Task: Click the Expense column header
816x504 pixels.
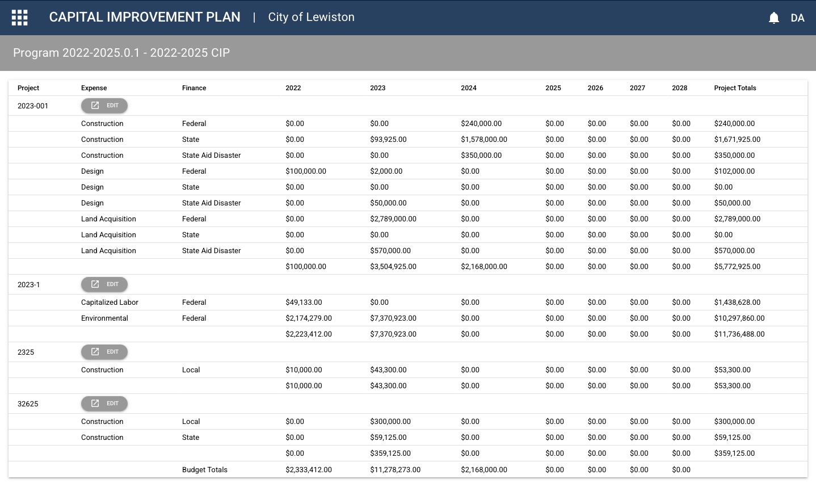Action: 94,88
